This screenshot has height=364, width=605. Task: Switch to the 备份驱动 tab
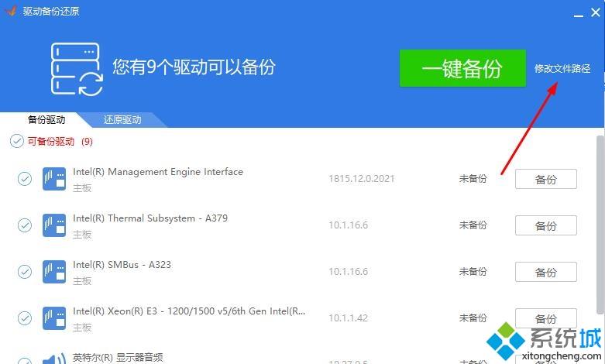[46, 119]
